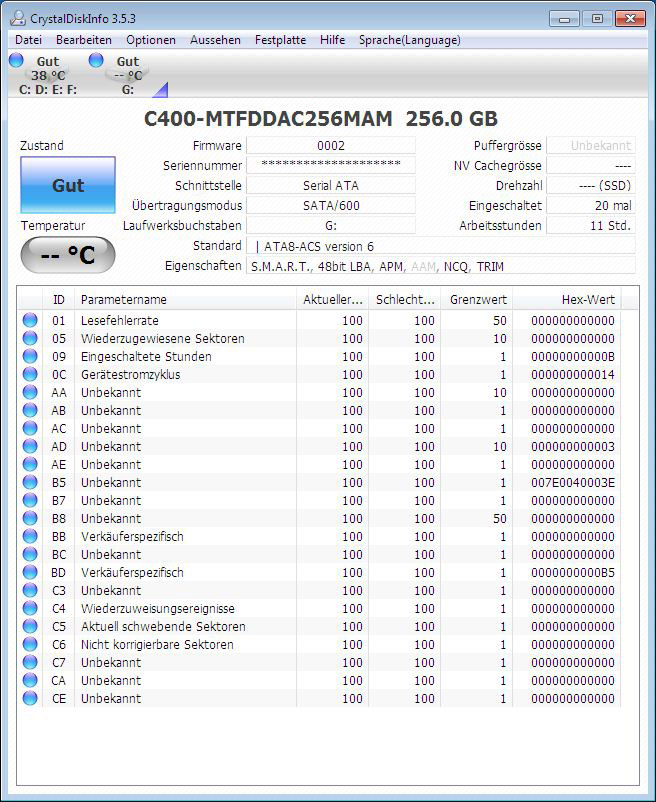
Task: Click status orb of Gerätestromzyklus row
Action: coord(30,374)
